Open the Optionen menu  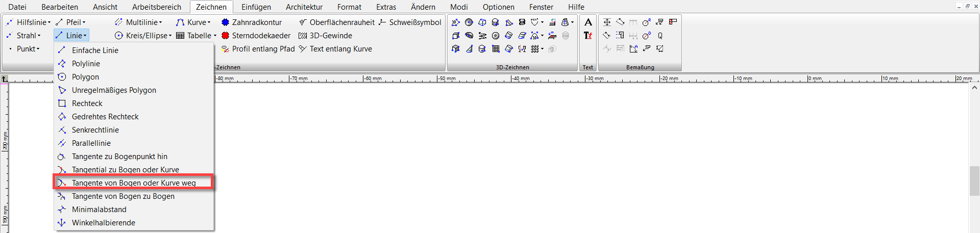pos(499,7)
